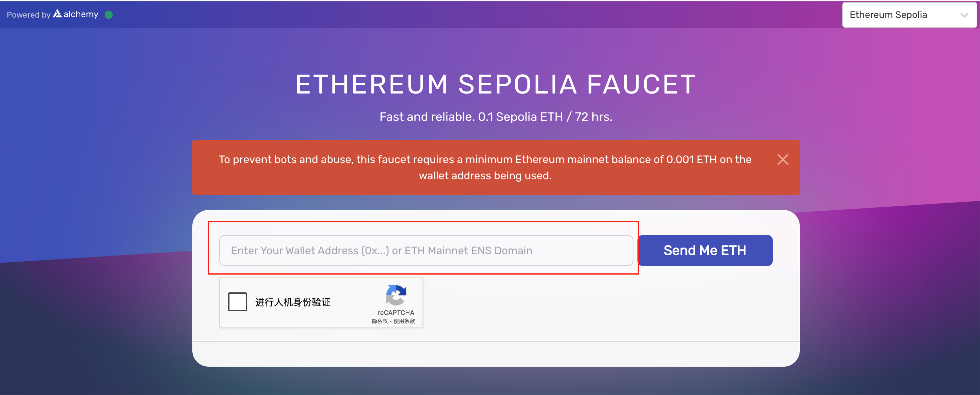
Task: Click the mainnet balance warning message text
Action: (x=485, y=167)
